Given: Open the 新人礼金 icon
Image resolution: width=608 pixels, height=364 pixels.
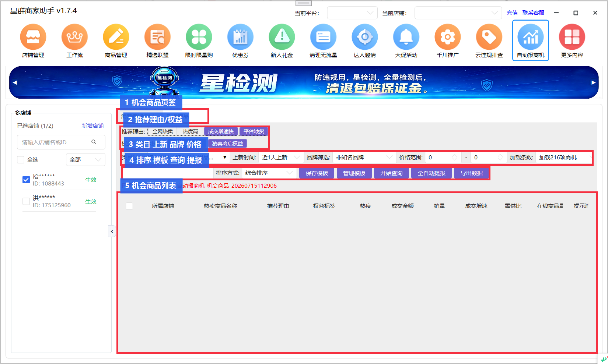Looking at the screenshot, I should [x=282, y=37].
